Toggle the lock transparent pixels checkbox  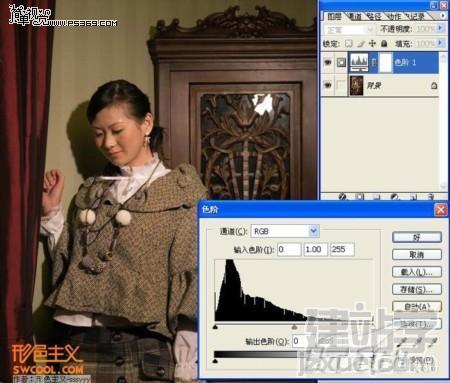click(x=349, y=43)
